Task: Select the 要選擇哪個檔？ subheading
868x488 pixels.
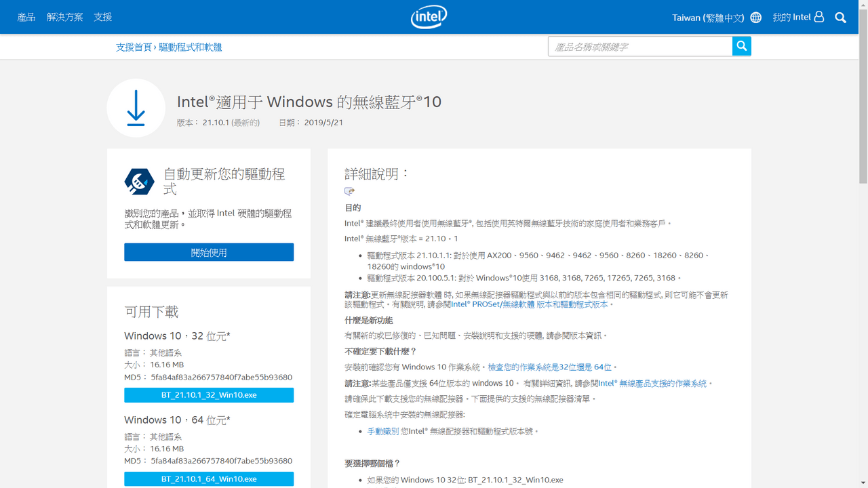Action: point(372,464)
